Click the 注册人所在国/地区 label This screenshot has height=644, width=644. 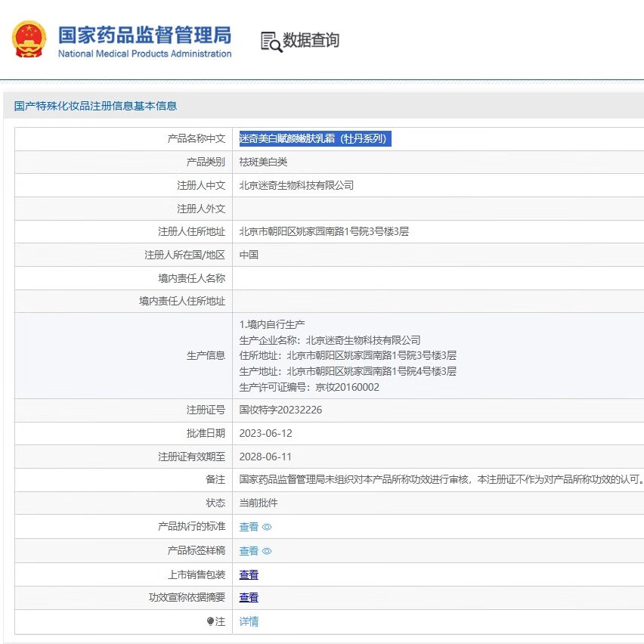click(x=185, y=255)
